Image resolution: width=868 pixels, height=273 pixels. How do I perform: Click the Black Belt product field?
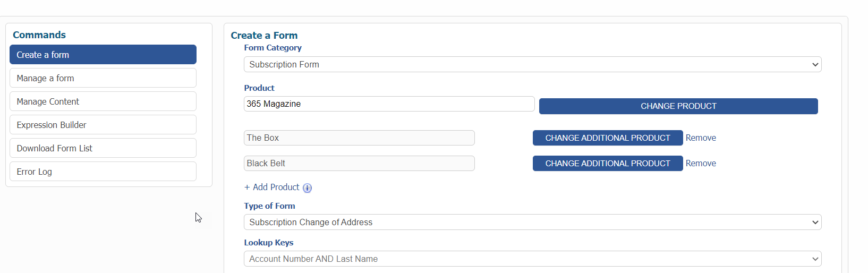359,164
